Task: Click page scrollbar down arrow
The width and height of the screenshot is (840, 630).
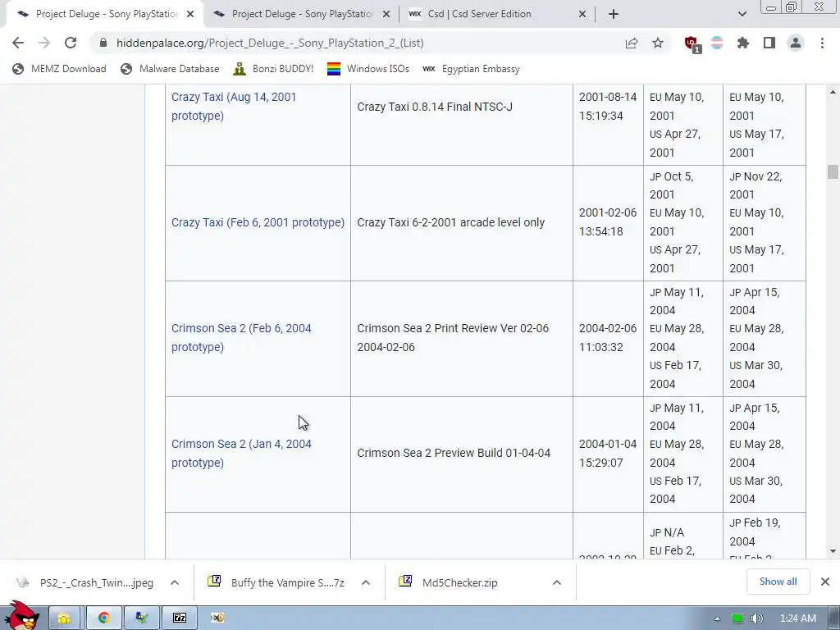Action: [x=833, y=550]
